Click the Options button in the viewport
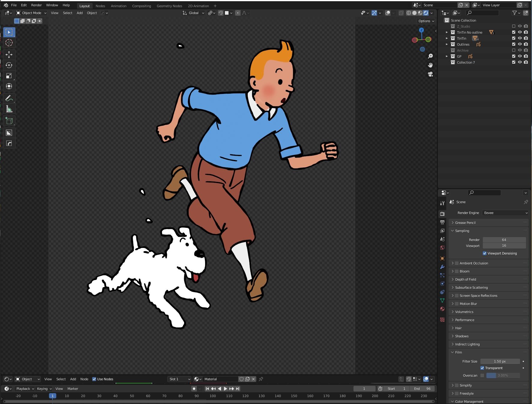This screenshot has width=532, height=404. point(426,21)
